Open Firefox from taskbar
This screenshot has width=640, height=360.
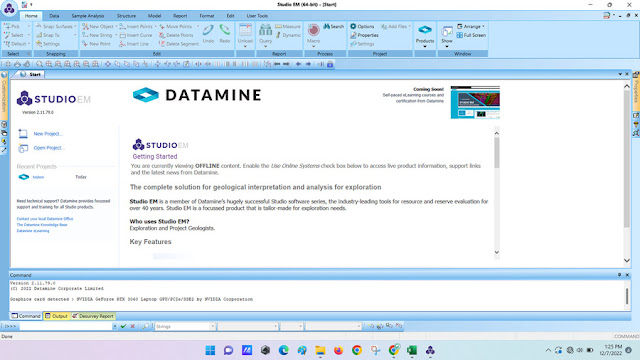tap(338, 350)
